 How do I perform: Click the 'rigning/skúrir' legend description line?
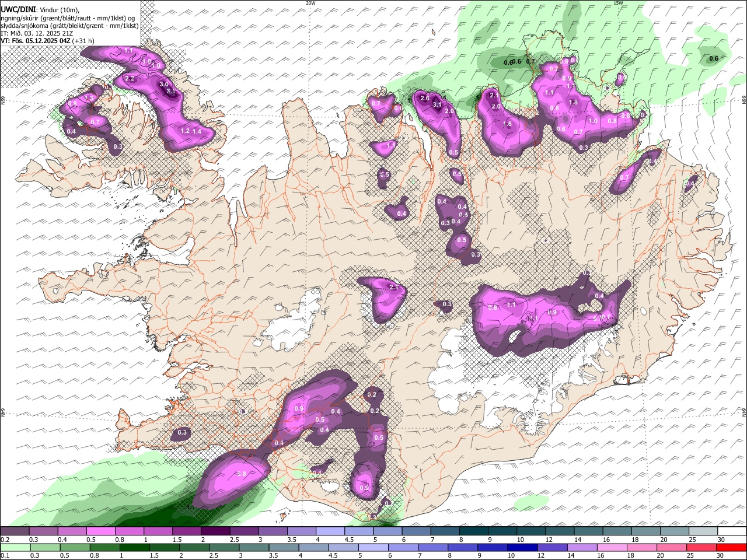[x=68, y=17]
